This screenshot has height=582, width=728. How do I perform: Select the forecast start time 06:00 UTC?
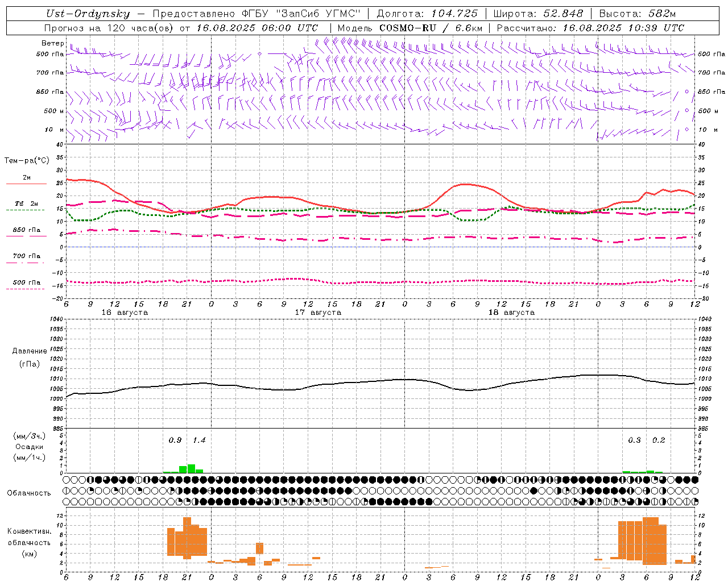click(289, 28)
